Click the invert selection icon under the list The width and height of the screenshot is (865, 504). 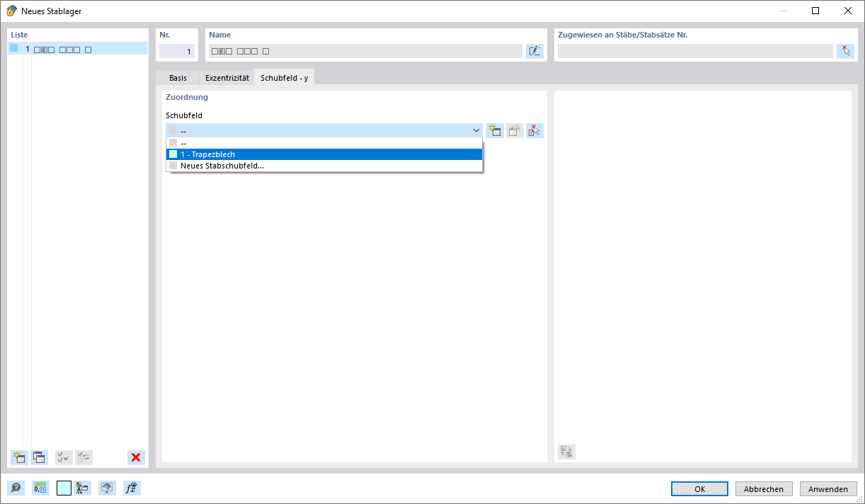84,457
